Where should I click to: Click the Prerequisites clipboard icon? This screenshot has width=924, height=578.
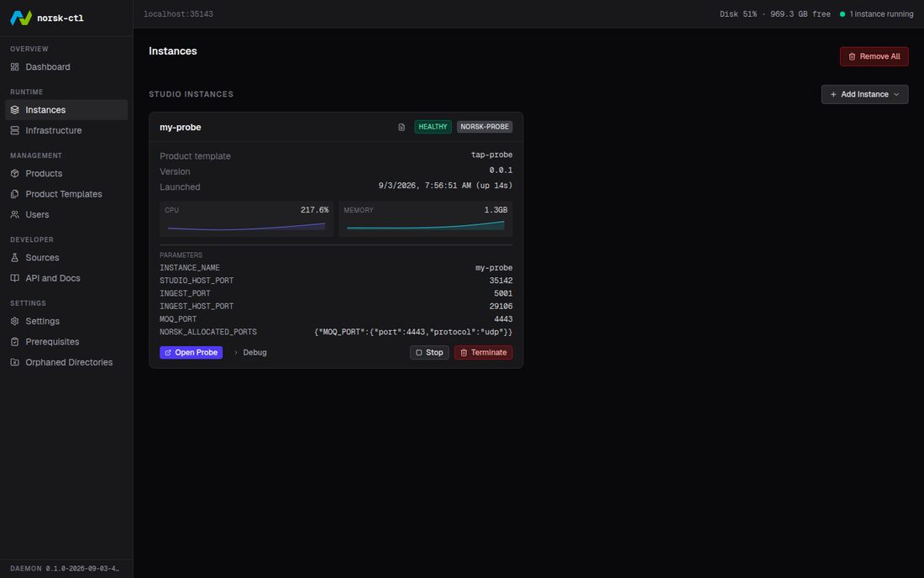click(15, 342)
